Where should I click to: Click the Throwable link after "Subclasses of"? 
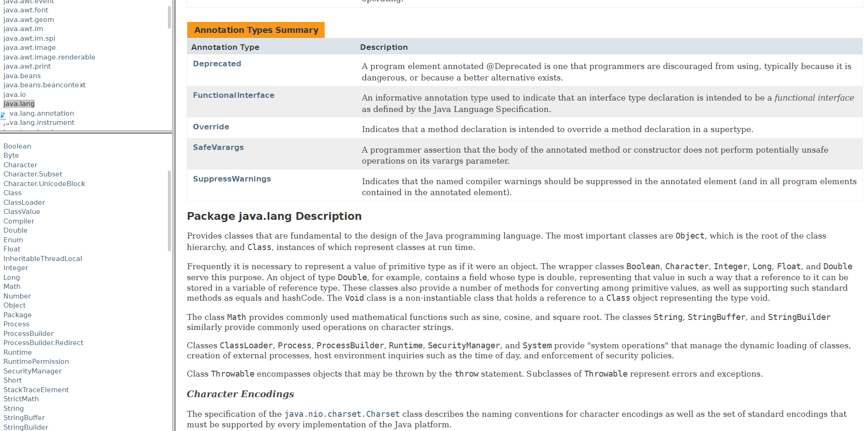[606, 374]
